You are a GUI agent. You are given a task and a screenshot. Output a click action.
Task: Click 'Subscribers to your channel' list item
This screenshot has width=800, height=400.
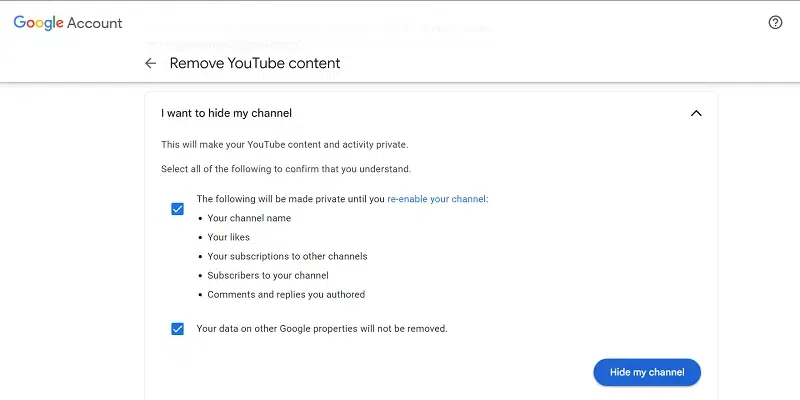point(268,275)
